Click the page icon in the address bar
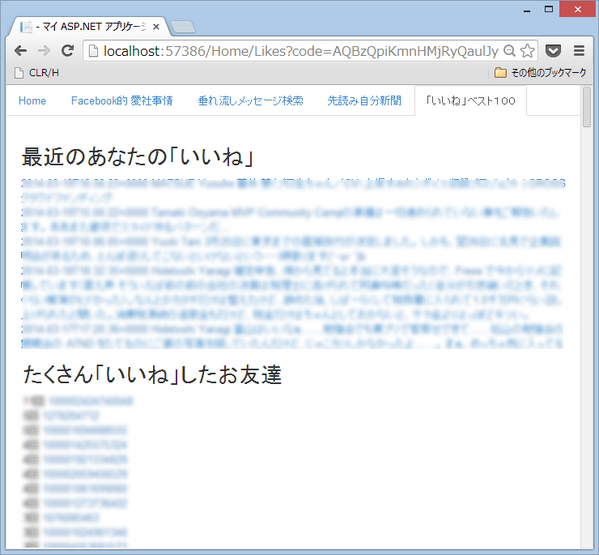Image resolution: width=599 pixels, height=555 pixels. point(93,51)
